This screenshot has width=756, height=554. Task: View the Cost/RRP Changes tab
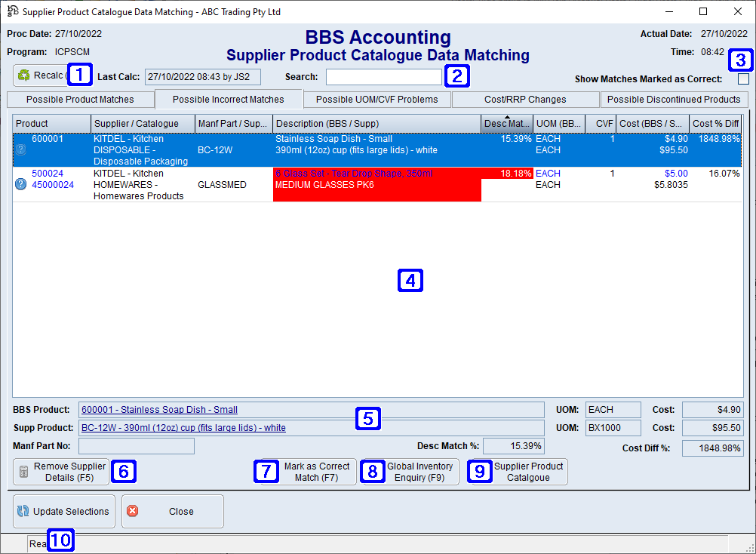pyautogui.click(x=526, y=99)
